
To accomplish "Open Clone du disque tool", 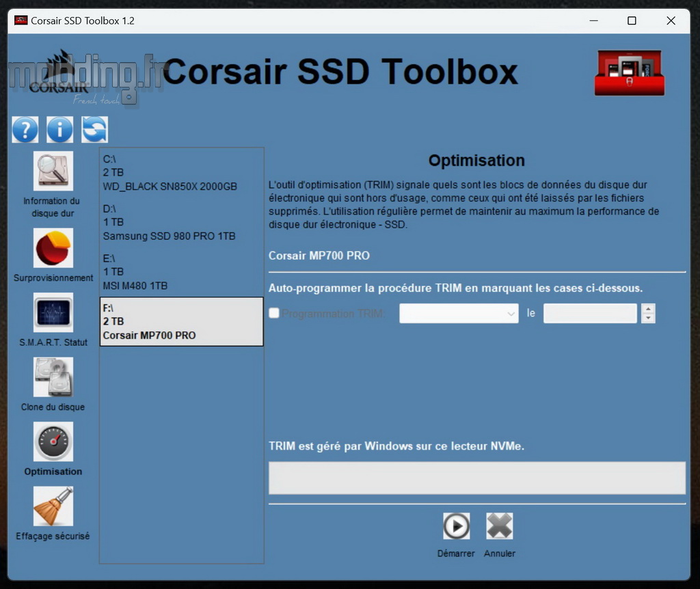I will click(x=53, y=377).
